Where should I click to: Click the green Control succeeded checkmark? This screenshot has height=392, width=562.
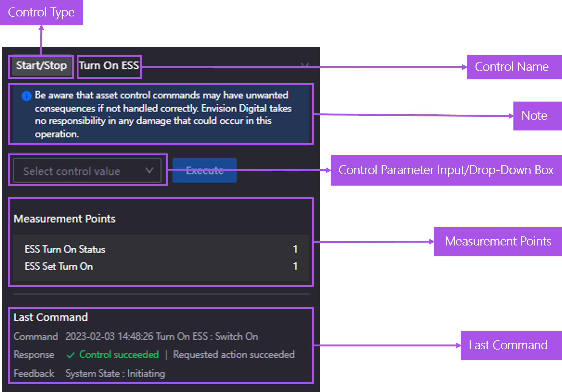pyautogui.click(x=70, y=355)
